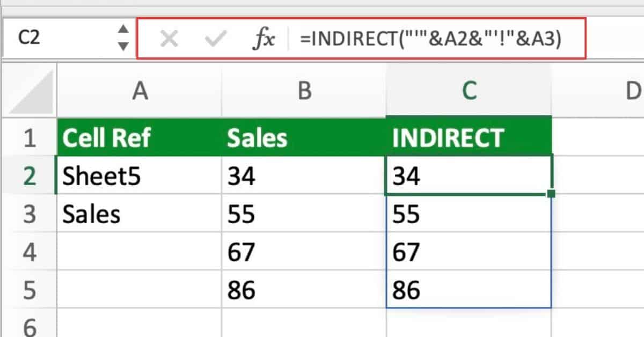This screenshot has height=337, width=644.
Task: Select cell A2 containing Sheet5
Action: [140, 175]
